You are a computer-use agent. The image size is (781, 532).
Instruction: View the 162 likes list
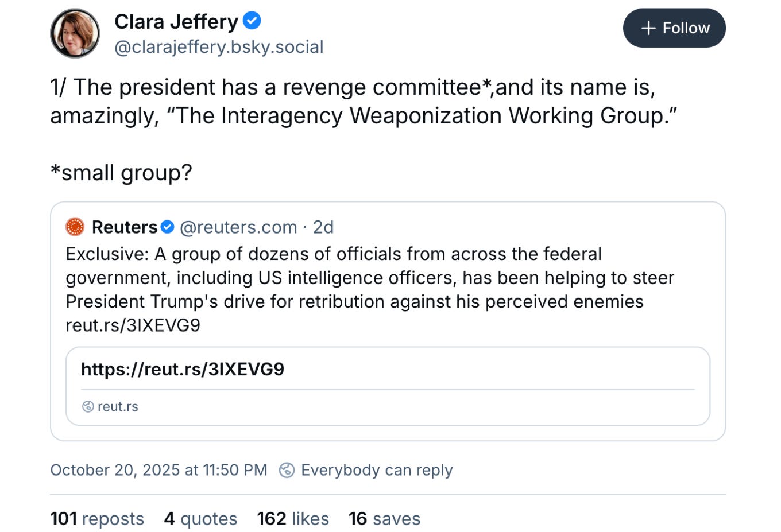(293, 519)
